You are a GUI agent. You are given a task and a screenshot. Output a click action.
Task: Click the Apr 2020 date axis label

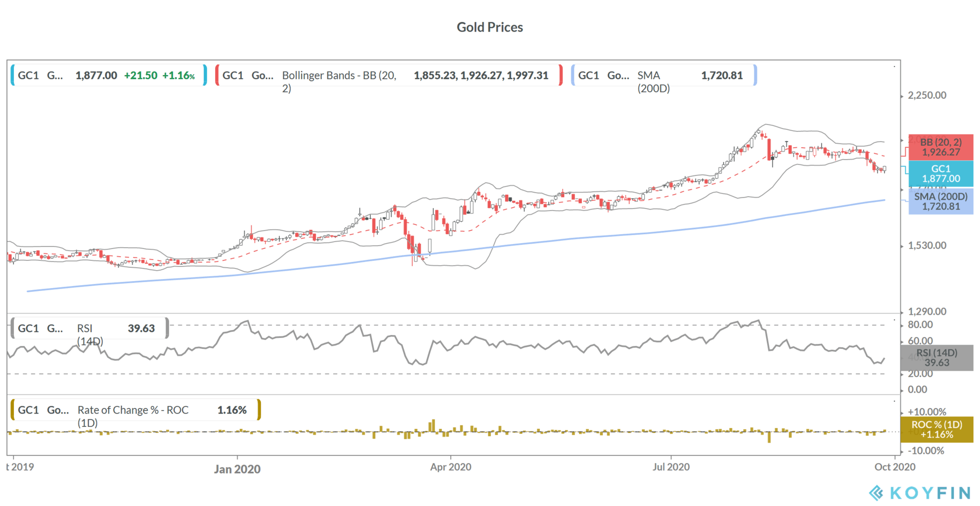pyautogui.click(x=450, y=467)
